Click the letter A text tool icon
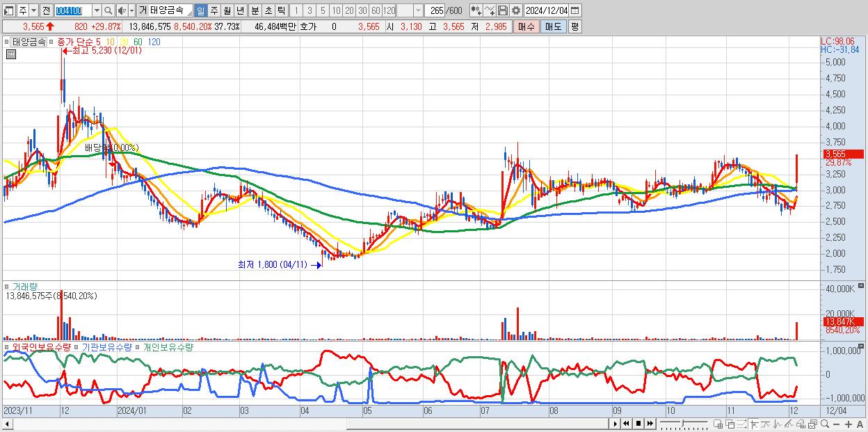Viewport: 868px width, 432px height. point(860,424)
